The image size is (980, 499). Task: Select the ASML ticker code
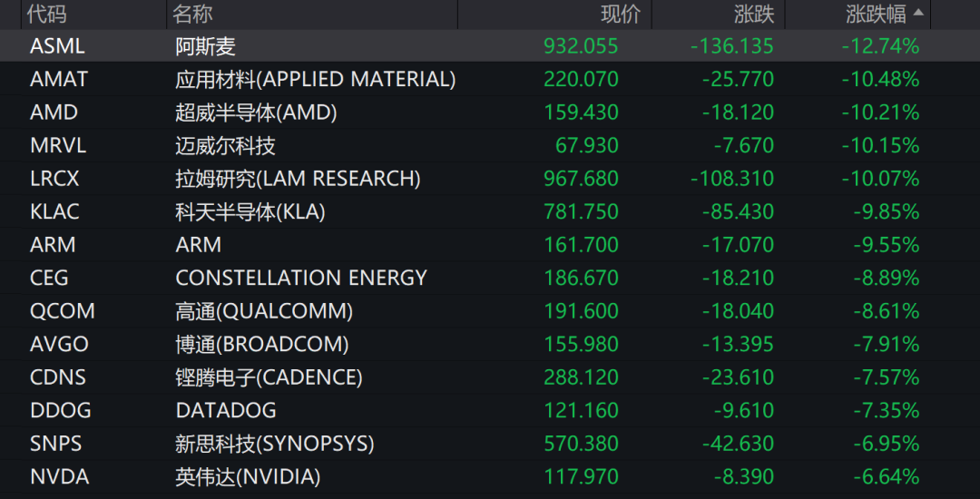57,46
